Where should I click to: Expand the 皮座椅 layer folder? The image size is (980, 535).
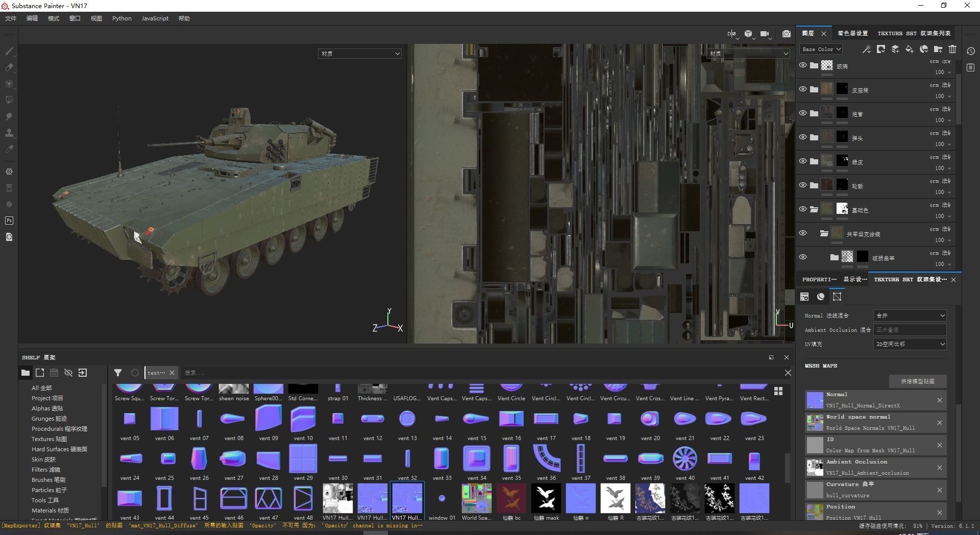(814, 89)
